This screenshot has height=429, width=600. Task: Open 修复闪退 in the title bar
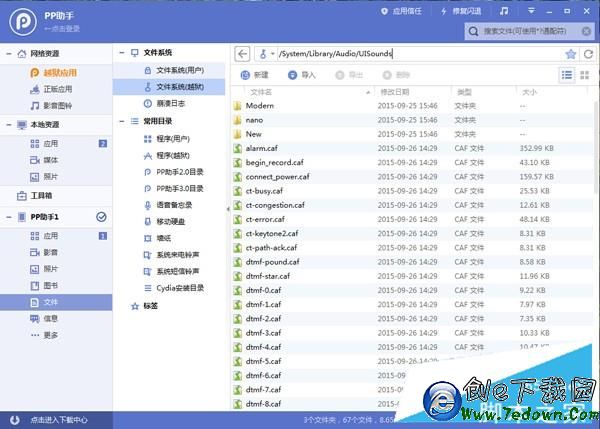461,11
